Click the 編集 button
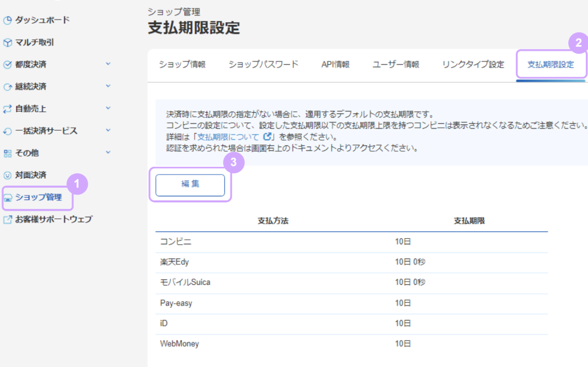This screenshot has height=367, width=588. coord(190,185)
